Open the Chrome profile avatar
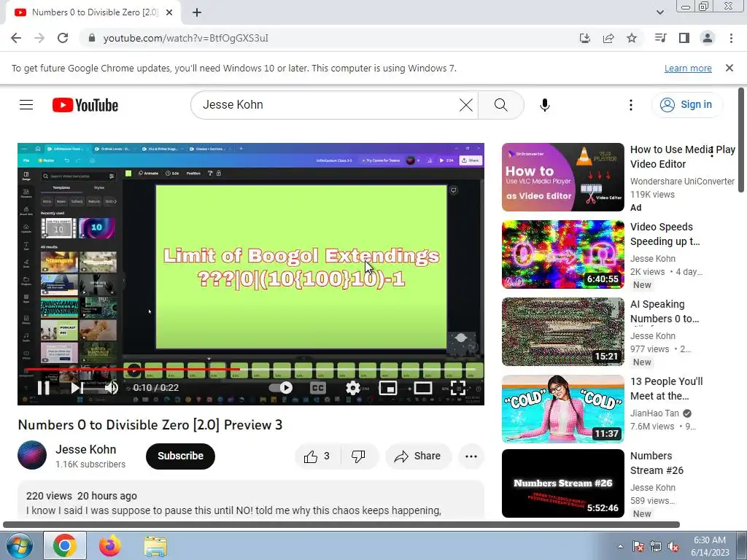 [708, 38]
